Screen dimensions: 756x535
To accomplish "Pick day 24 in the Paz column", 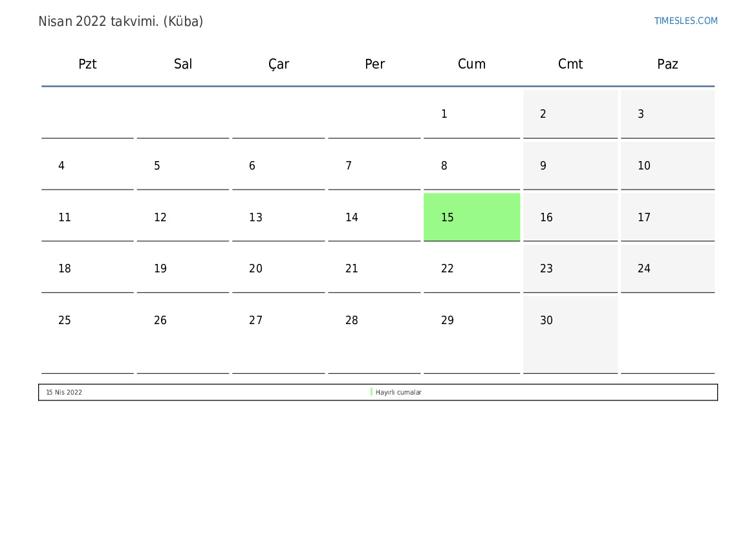I will (668, 268).
